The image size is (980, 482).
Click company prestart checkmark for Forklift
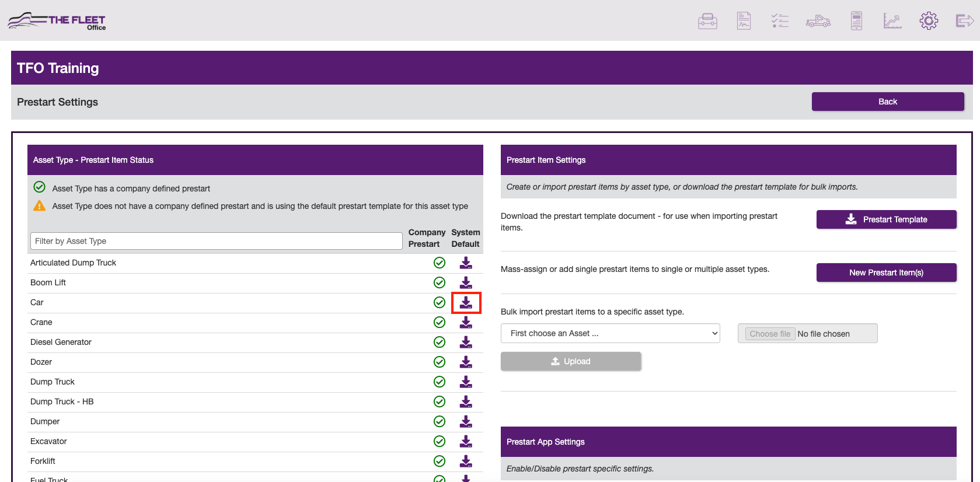[x=440, y=461]
